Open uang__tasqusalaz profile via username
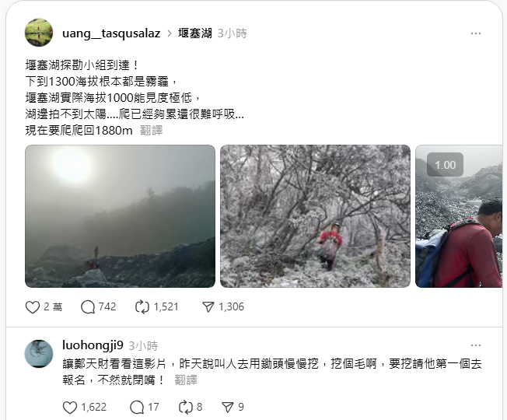Screen dimensions: 507x420 coord(111,33)
